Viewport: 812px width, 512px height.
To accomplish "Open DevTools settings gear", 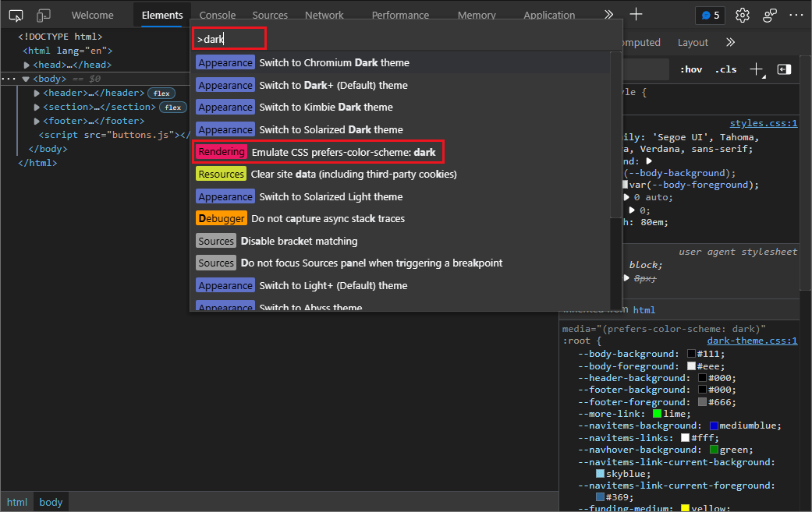I will (x=743, y=16).
